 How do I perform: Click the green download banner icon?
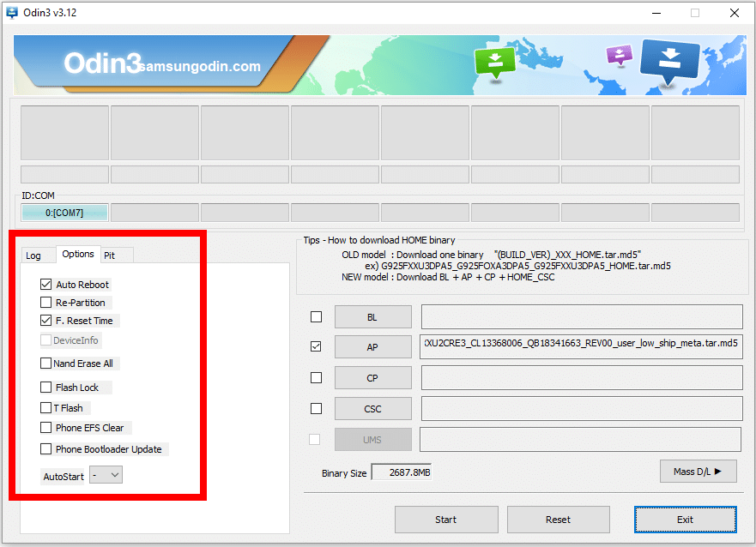tap(494, 63)
